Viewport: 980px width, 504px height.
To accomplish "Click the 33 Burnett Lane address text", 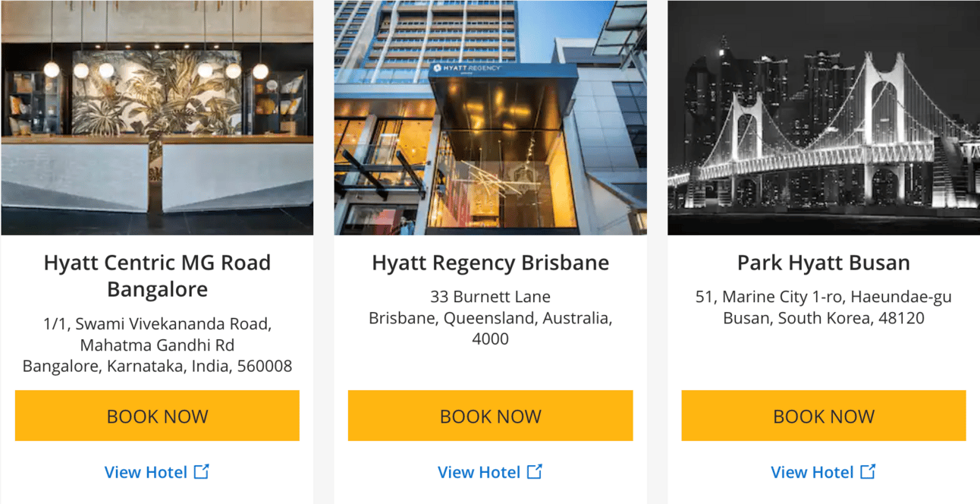I will (x=490, y=297).
